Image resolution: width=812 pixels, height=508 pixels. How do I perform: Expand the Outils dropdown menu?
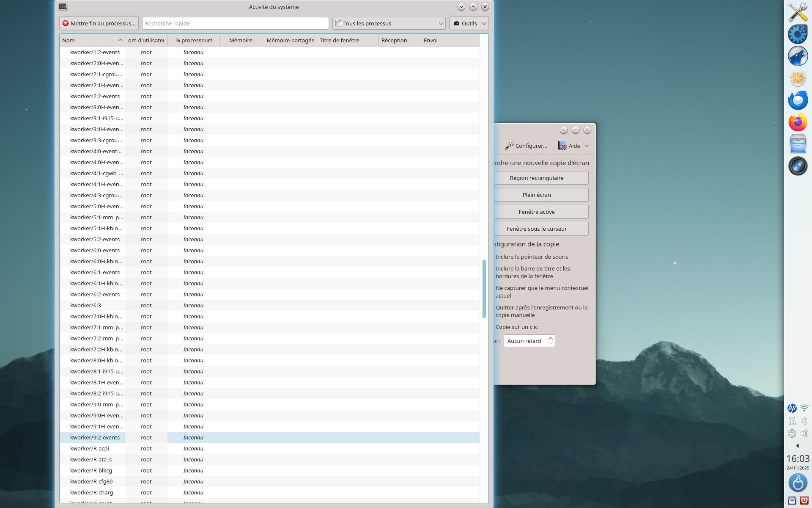click(469, 23)
